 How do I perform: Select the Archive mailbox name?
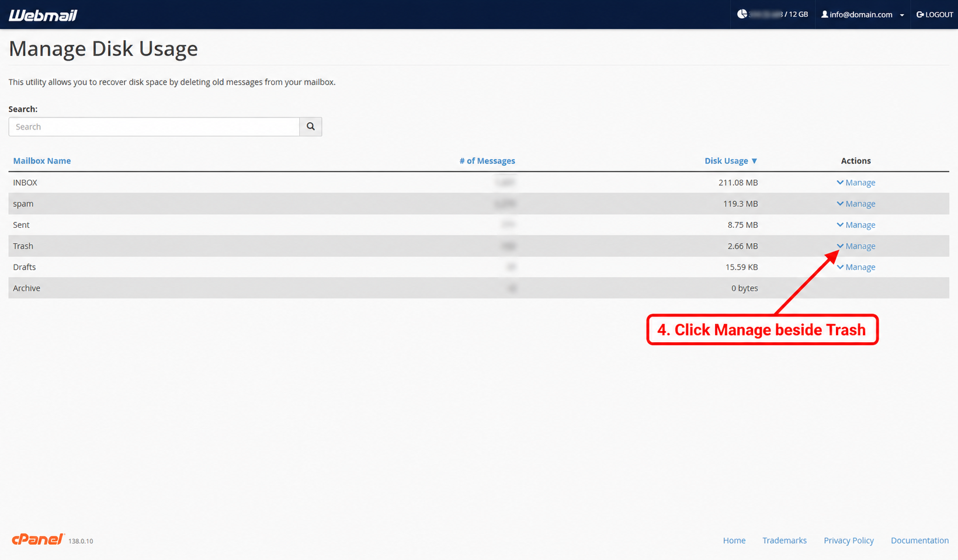(27, 288)
